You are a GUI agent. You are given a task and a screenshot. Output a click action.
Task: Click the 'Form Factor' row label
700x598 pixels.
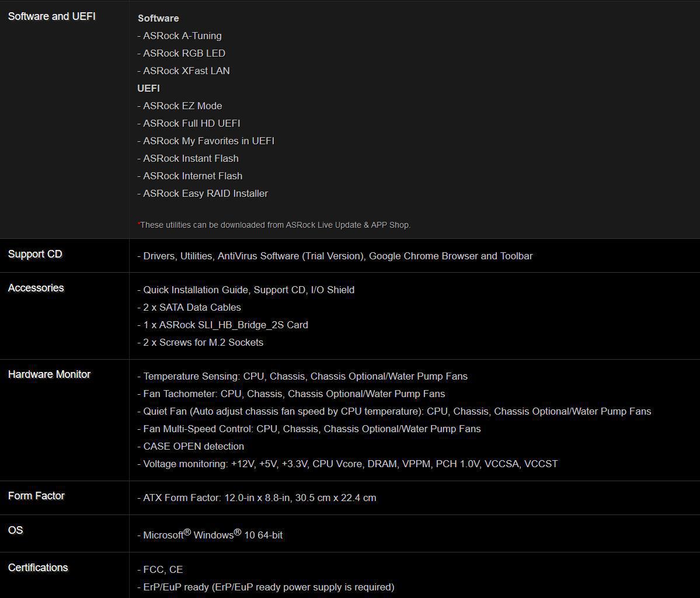click(36, 496)
